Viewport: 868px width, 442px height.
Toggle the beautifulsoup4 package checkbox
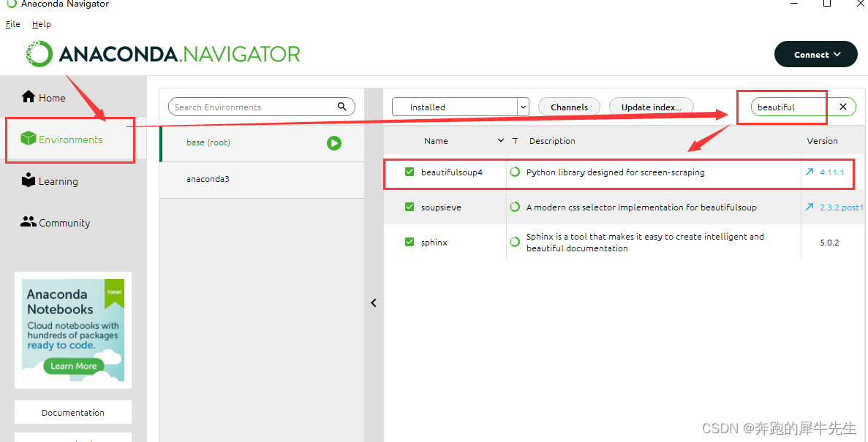pyautogui.click(x=410, y=172)
